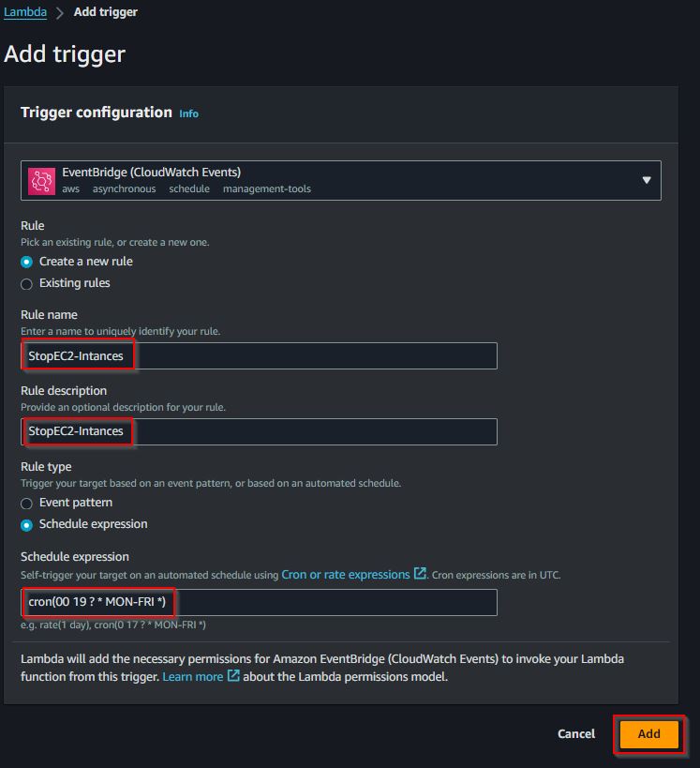This screenshot has width=700, height=768.
Task: Focus the Rule description text field
Action: pos(259,431)
